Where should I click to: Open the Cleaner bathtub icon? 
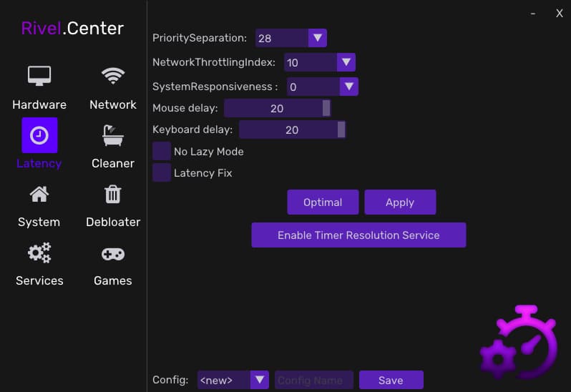(x=113, y=135)
